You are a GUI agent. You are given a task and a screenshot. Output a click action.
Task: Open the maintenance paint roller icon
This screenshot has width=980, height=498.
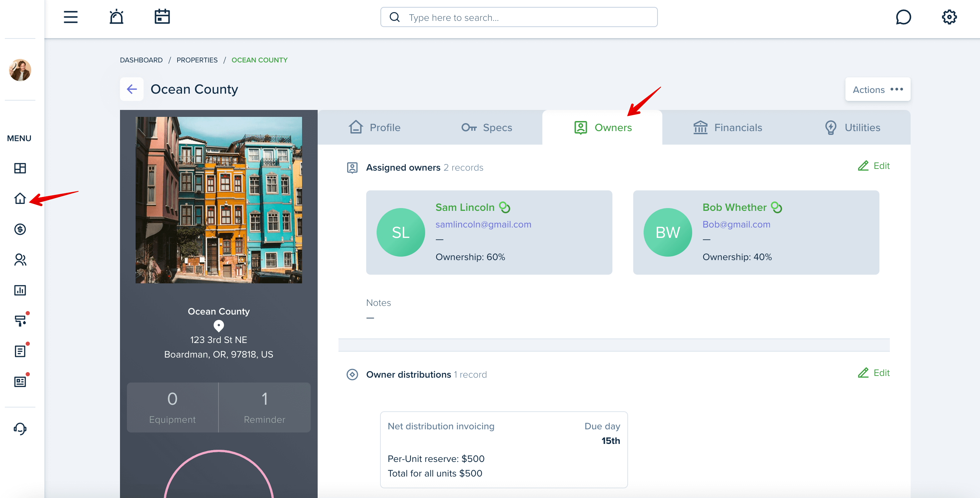coord(20,320)
